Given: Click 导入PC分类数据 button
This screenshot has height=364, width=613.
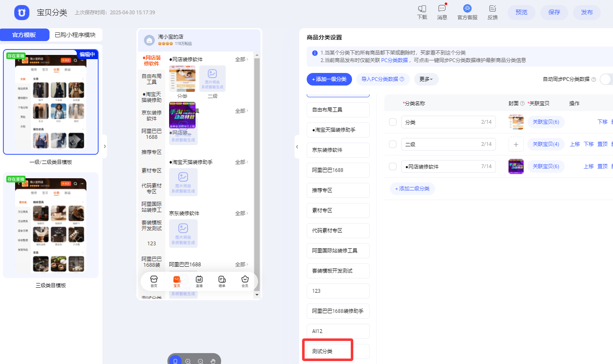Looking at the screenshot, I should [x=383, y=79].
